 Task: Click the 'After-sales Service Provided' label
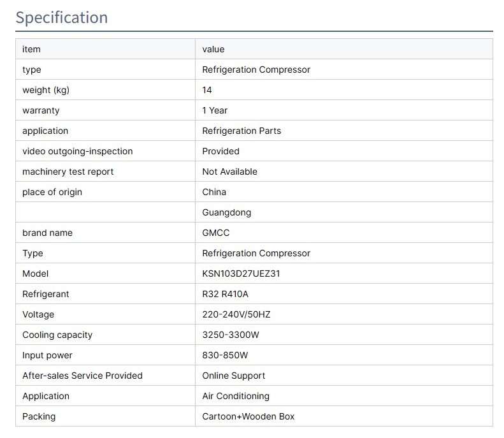point(82,376)
